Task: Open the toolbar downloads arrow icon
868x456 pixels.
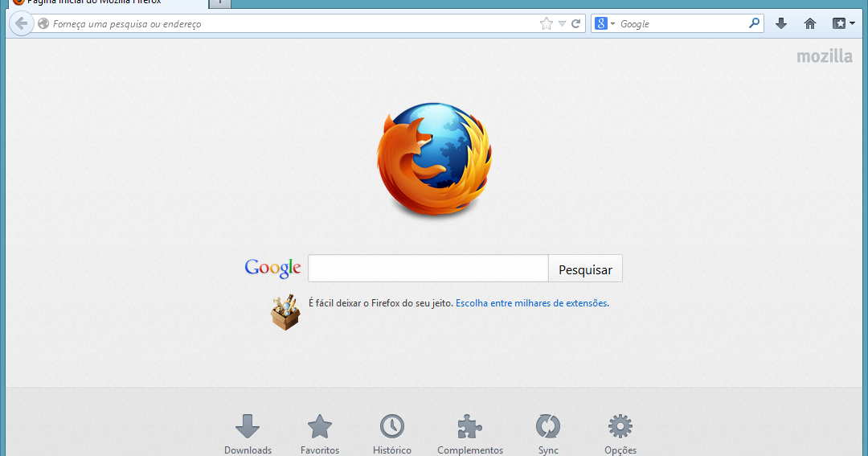Action: pos(781,23)
